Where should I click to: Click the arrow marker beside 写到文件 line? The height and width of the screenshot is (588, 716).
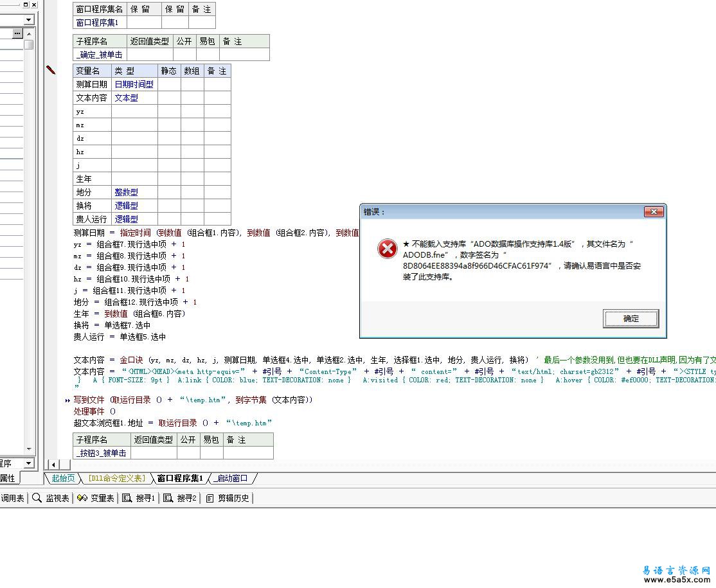click(67, 400)
